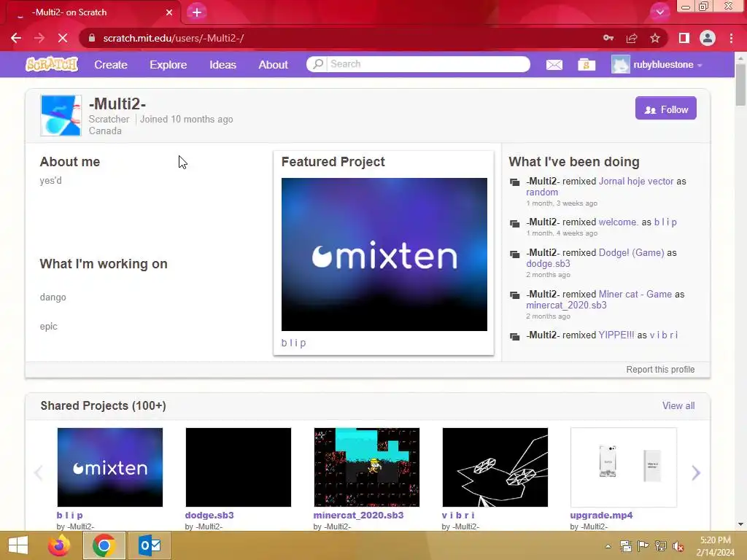
Task: Open the dodge.sb3 black thumbnail
Action: pyautogui.click(x=239, y=467)
